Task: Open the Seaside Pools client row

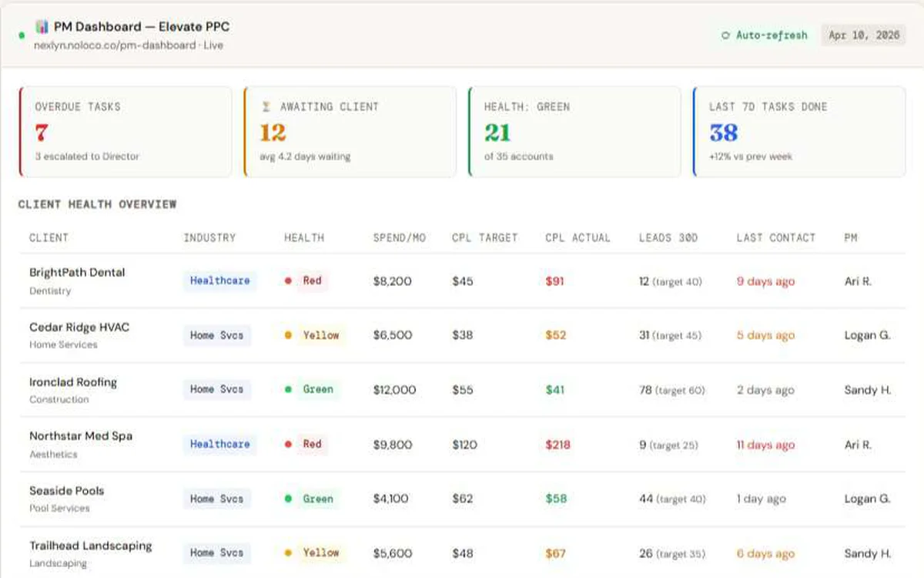Action: pos(463,499)
